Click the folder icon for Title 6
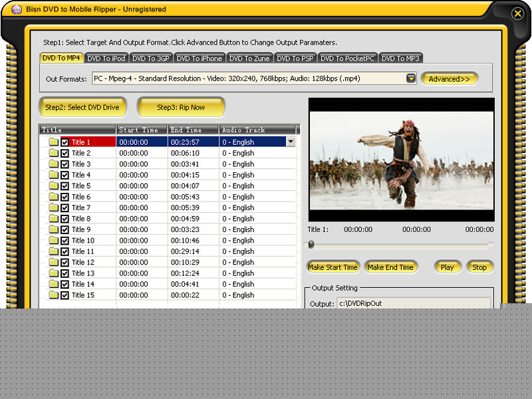The image size is (532, 399). (x=54, y=196)
